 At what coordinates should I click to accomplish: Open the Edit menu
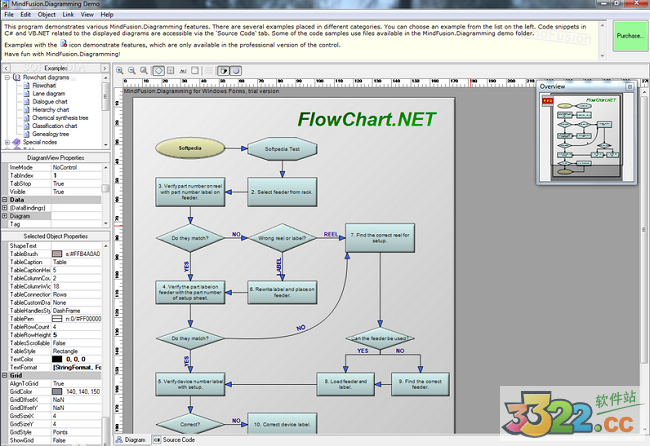coord(26,15)
